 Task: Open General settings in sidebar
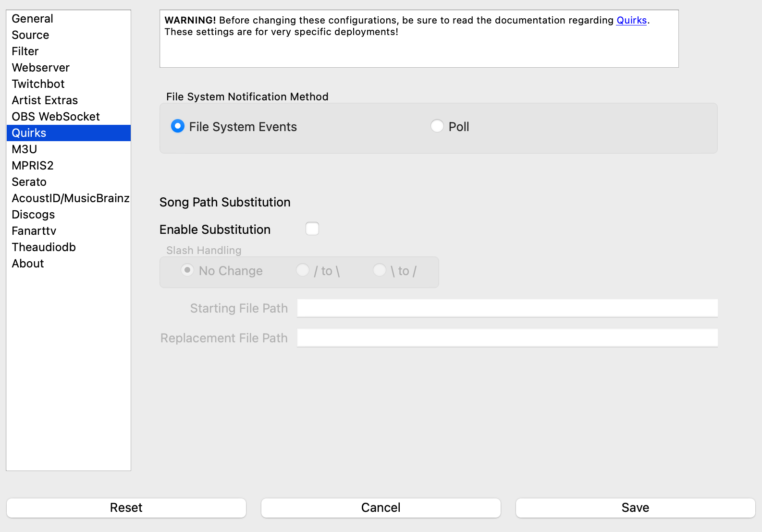tap(32, 19)
